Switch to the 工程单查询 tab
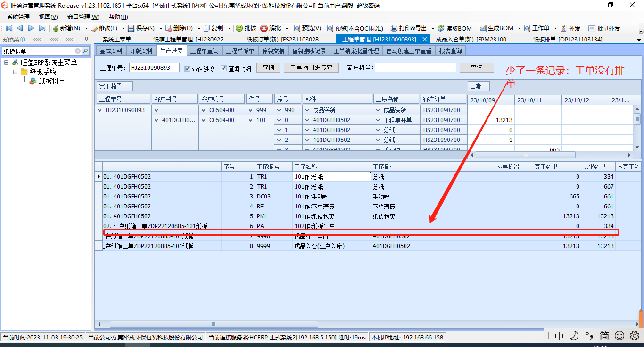This screenshot has height=347, width=644. (204, 50)
